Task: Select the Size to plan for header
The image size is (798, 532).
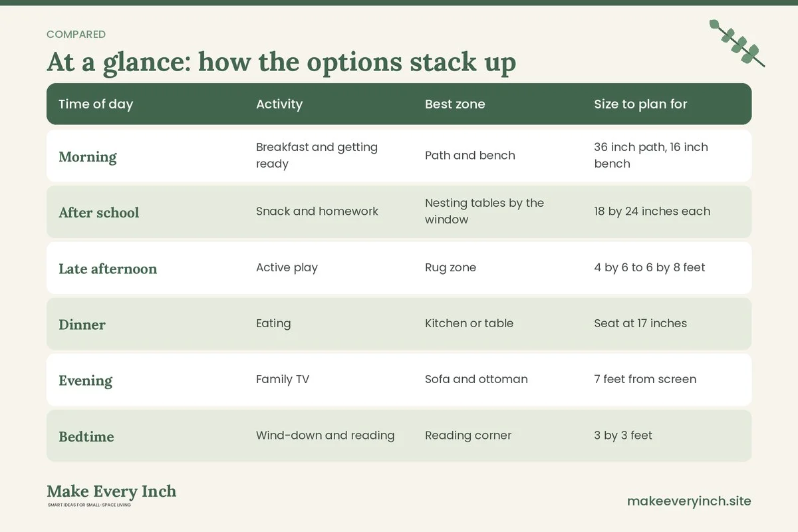Action: coord(640,104)
